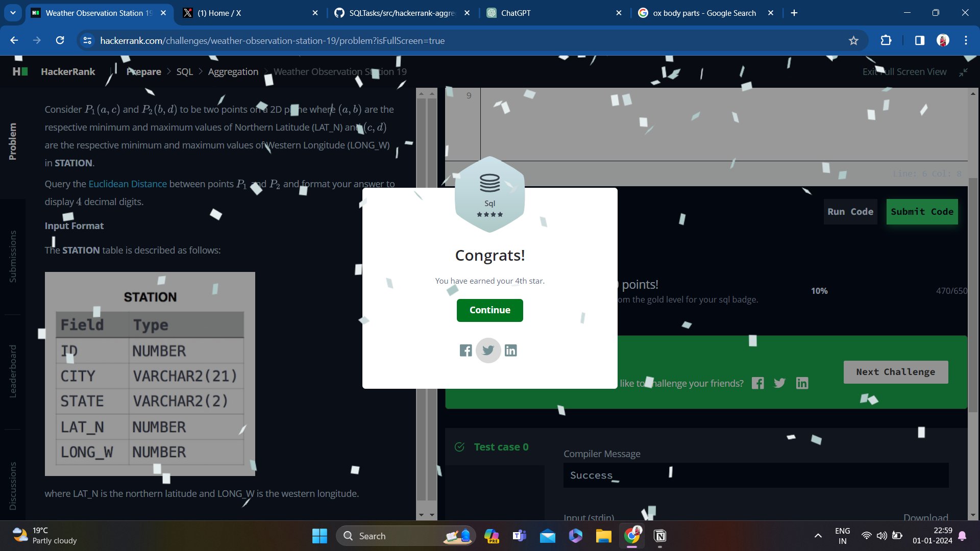Click Twitter share icon in Congrats dialog

pos(488,350)
